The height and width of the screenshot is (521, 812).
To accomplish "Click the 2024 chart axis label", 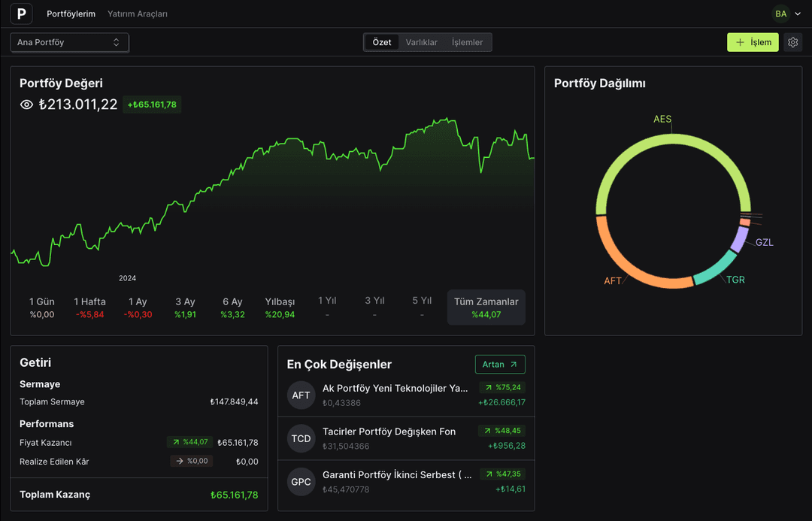I will coord(127,278).
